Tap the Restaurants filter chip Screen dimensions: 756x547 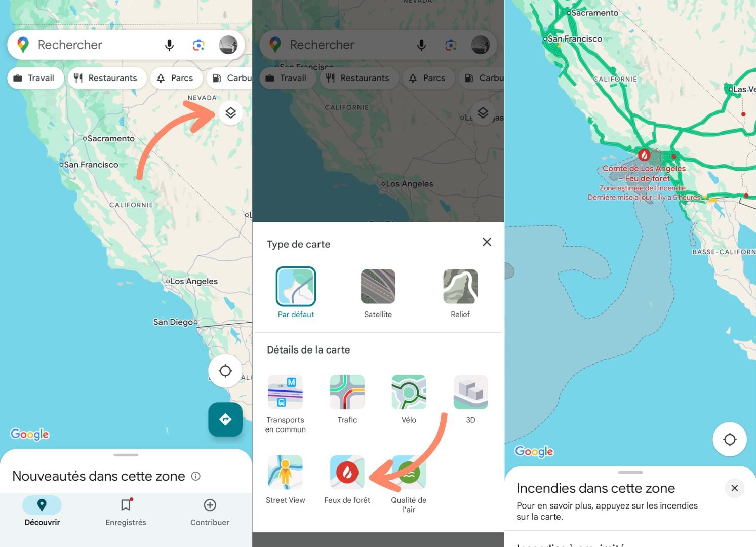pyautogui.click(x=107, y=78)
